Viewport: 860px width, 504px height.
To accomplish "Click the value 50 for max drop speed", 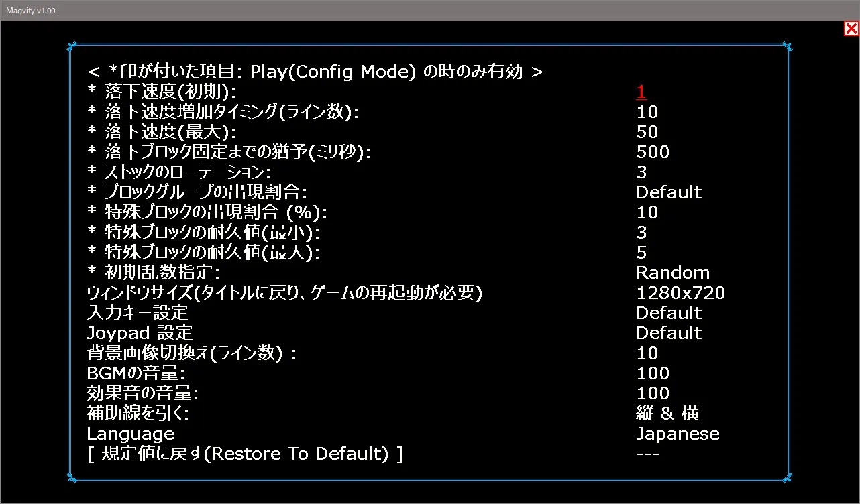I will [x=647, y=132].
